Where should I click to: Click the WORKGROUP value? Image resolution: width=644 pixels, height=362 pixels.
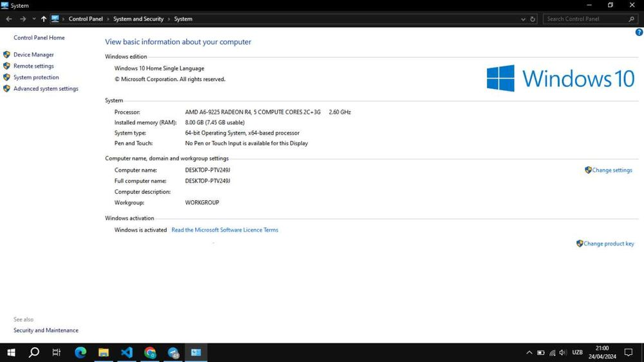click(202, 202)
